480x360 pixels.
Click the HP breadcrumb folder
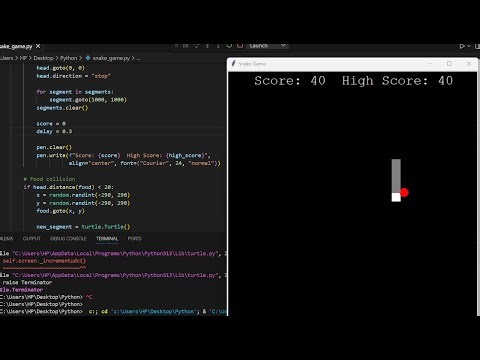point(23,58)
